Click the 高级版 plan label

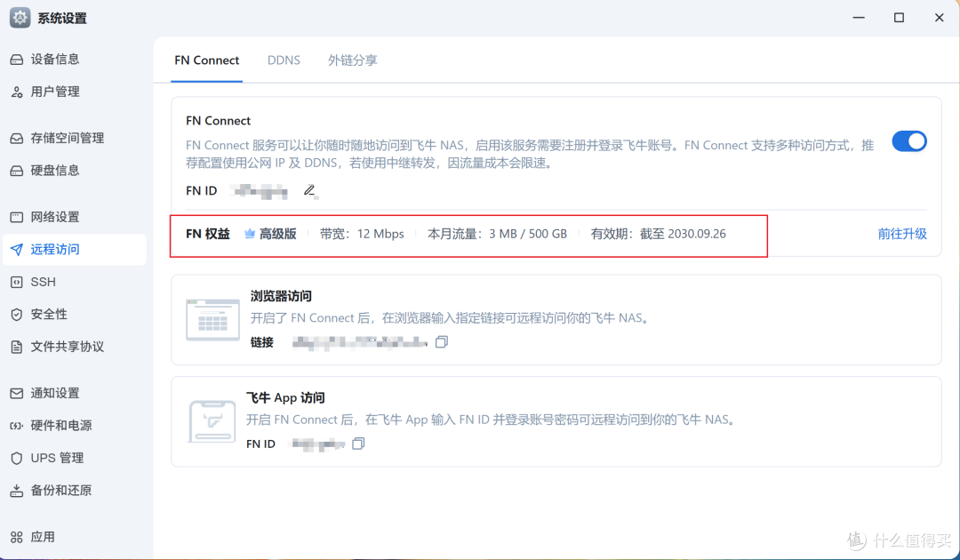[x=278, y=234]
